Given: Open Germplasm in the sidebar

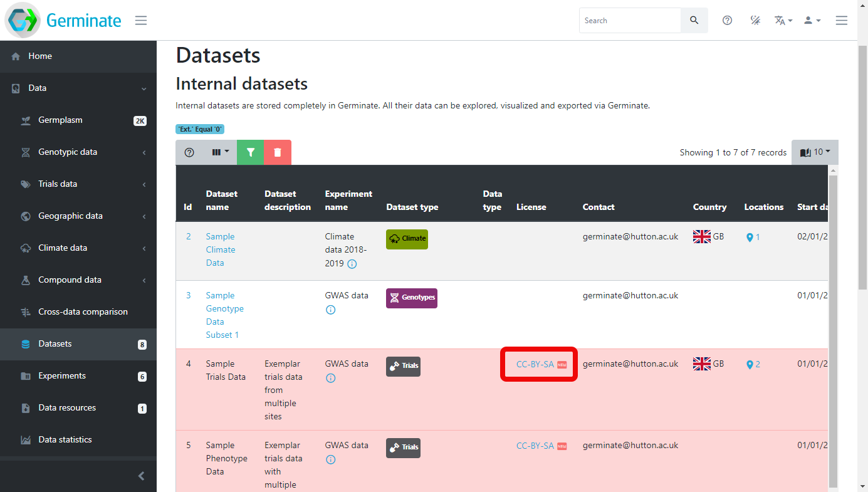Looking at the screenshot, I should (60, 120).
